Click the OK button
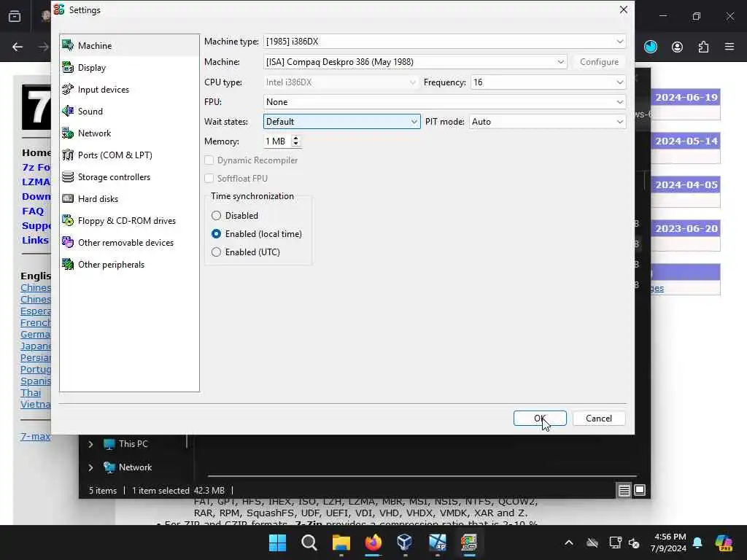The height and width of the screenshot is (560, 747). click(x=540, y=418)
